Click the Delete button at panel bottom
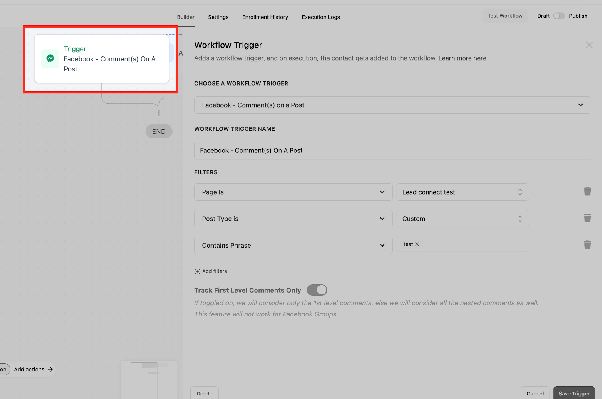 point(204,393)
